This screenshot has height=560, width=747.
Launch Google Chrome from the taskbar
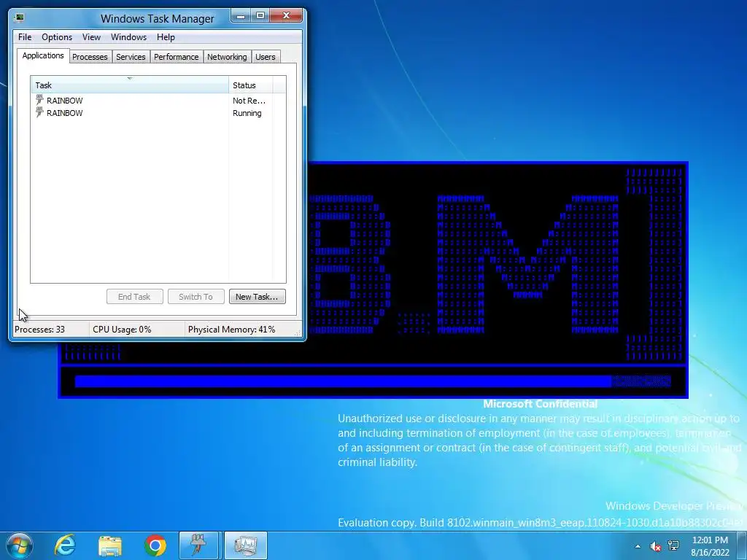[x=155, y=545]
